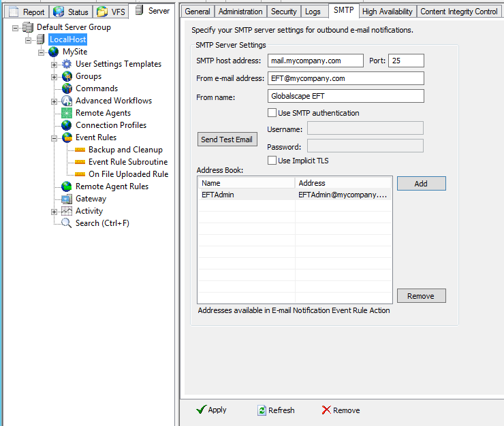Viewport: 504px width, 426px height.
Task: Click the green checkmark Apply icon
Action: coord(201,410)
